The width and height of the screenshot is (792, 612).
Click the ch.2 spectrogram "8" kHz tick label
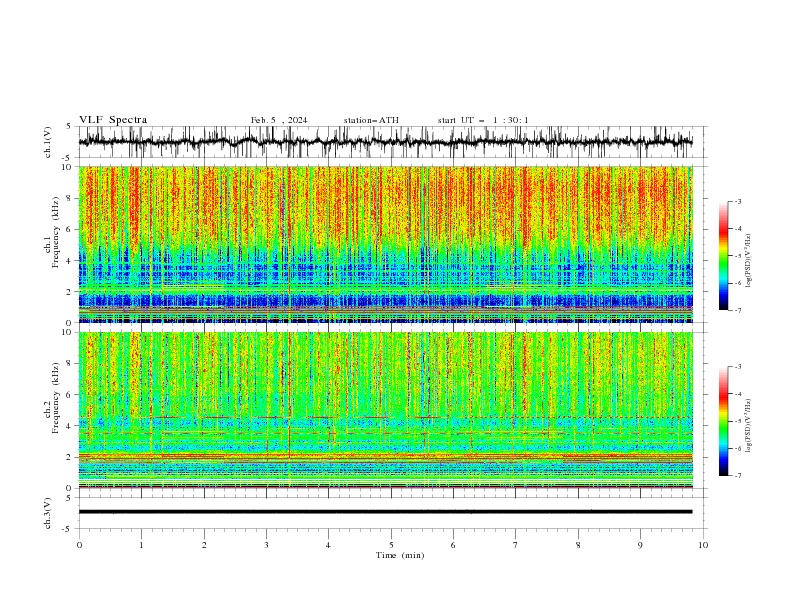click(x=70, y=364)
